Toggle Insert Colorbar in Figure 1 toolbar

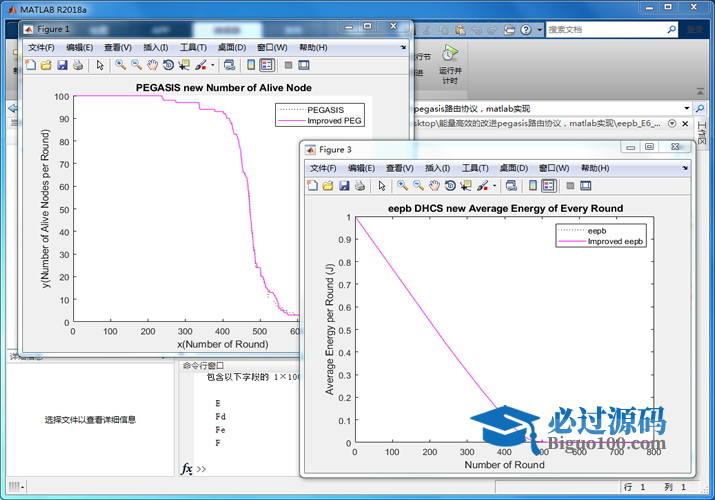251,65
